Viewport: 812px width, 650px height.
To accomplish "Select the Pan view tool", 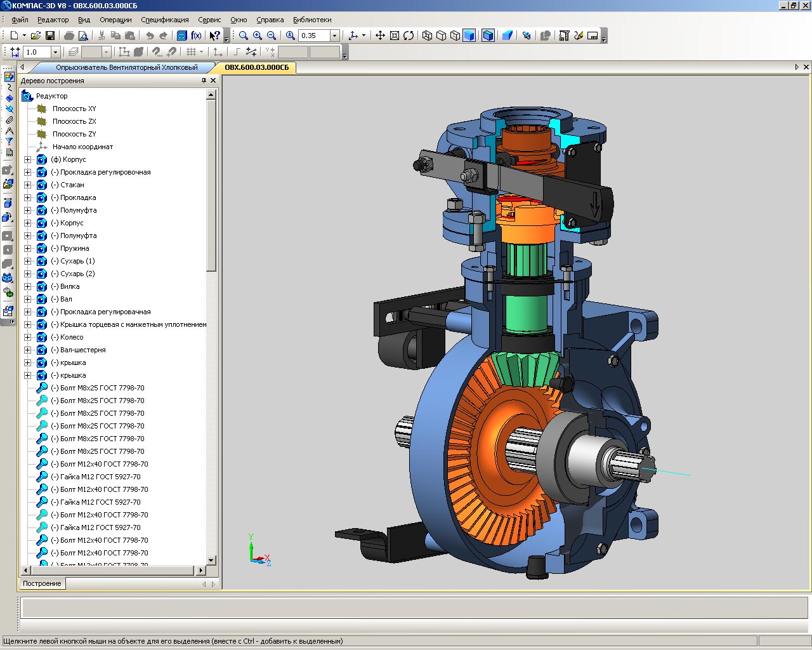I will coord(380,36).
